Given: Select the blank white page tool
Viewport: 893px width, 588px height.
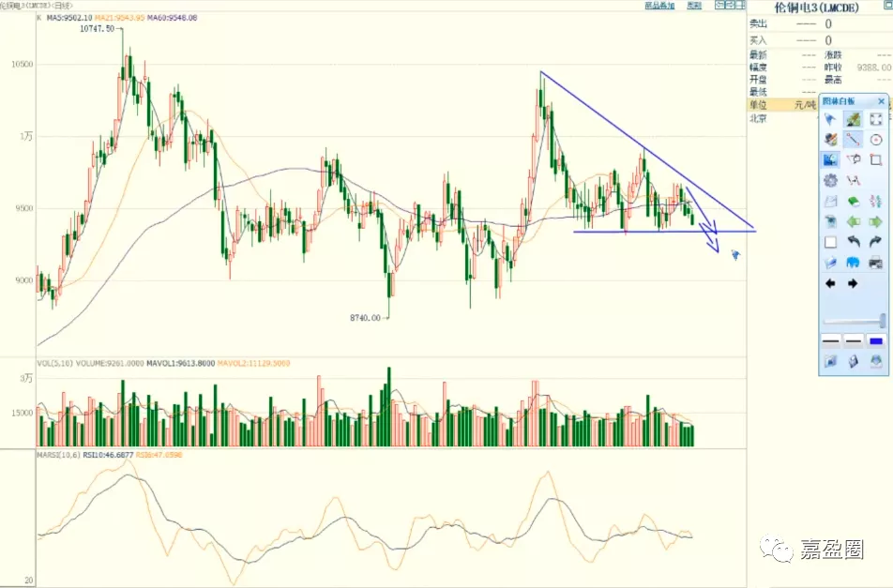Looking at the screenshot, I should click(830, 242).
